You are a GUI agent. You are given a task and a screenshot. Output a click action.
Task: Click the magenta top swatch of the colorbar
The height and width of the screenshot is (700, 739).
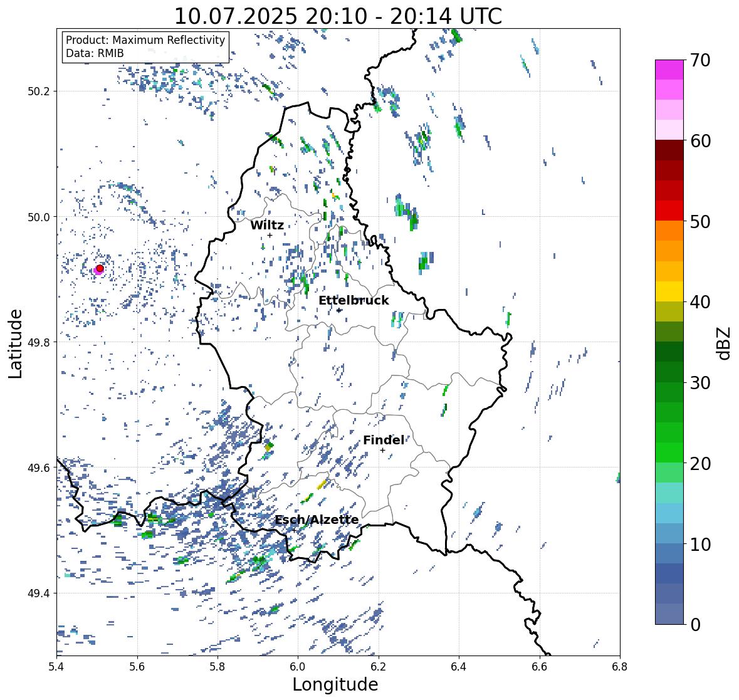click(669, 70)
